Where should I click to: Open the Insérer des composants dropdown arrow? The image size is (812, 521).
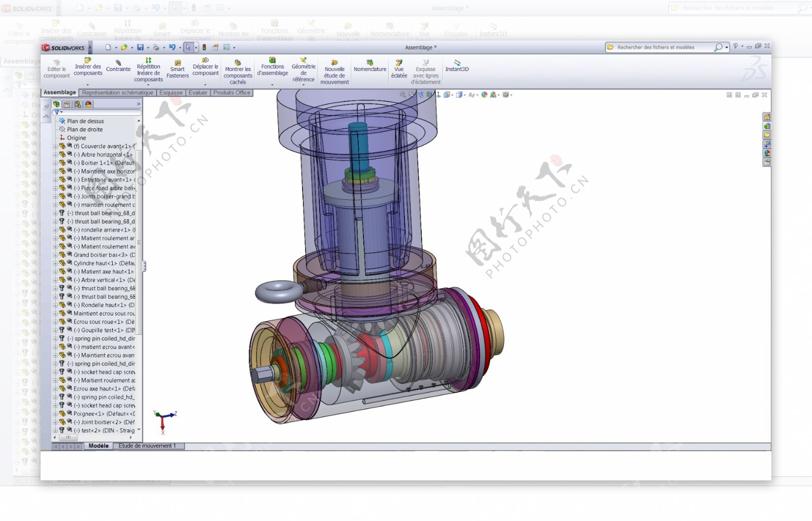click(88, 85)
